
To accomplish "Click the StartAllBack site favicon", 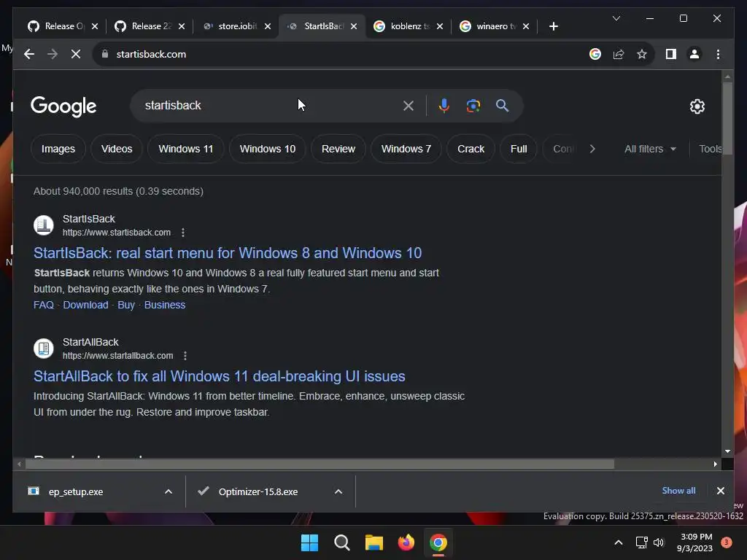I will tap(43, 349).
